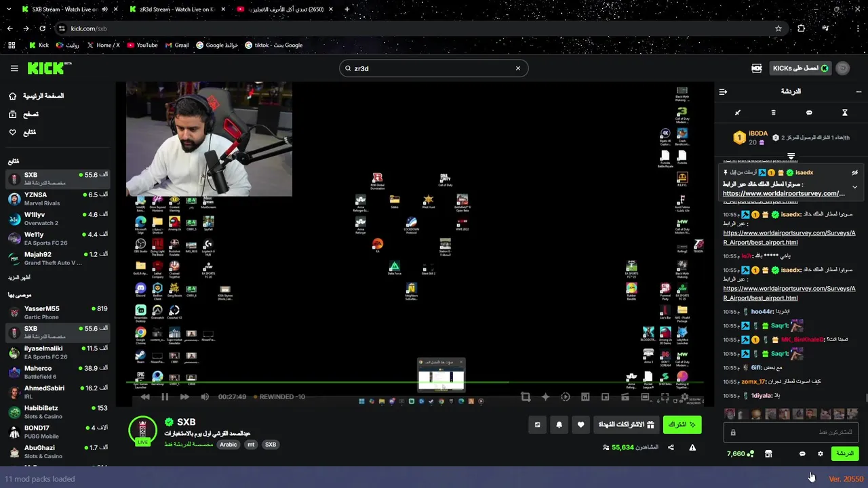Click Get KICKs button in header
The height and width of the screenshot is (488, 868).
tap(800, 68)
